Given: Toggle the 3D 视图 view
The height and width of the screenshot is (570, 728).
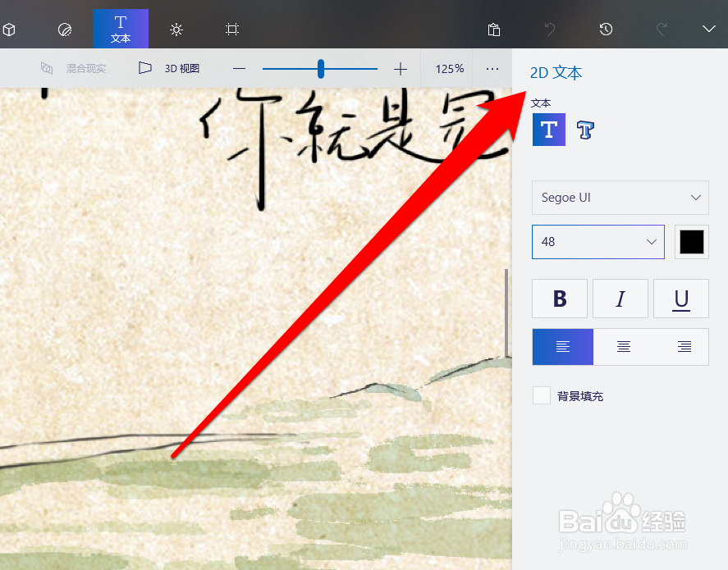Looking at the screenshot, I should click(x=169, y=68).
